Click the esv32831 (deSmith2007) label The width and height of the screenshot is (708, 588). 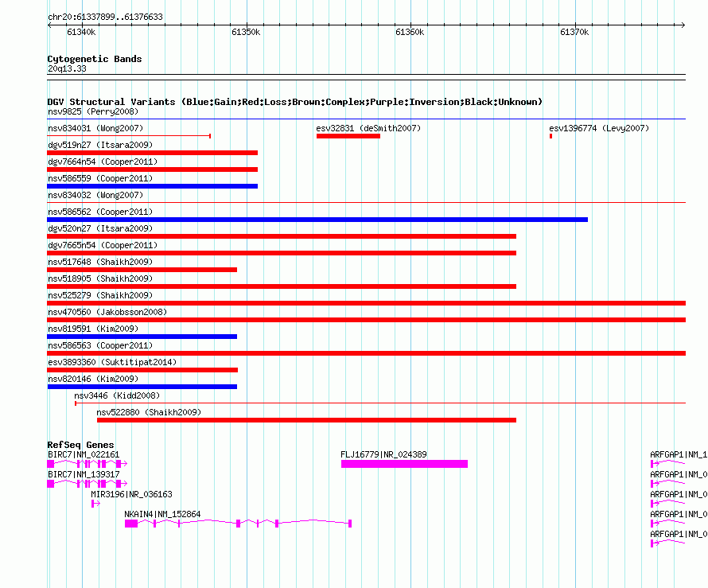click(x=368, y=128)
